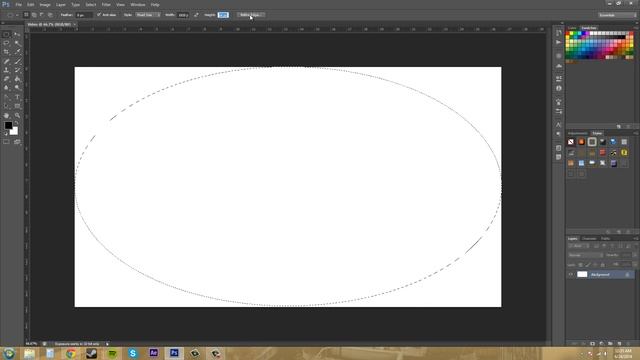Select the Lasso tool
The image size is (640, 360).
pos(7,43)
